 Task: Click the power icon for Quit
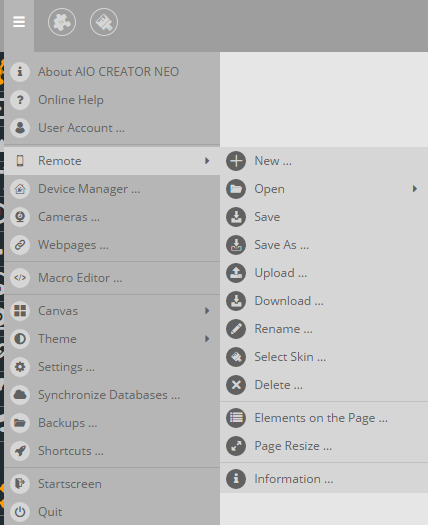pos(20,512)
